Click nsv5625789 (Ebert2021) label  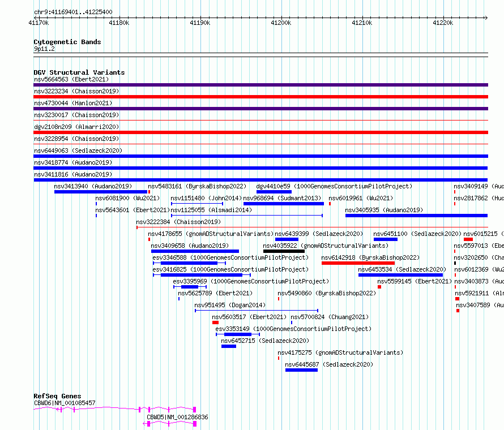(215, 293)
